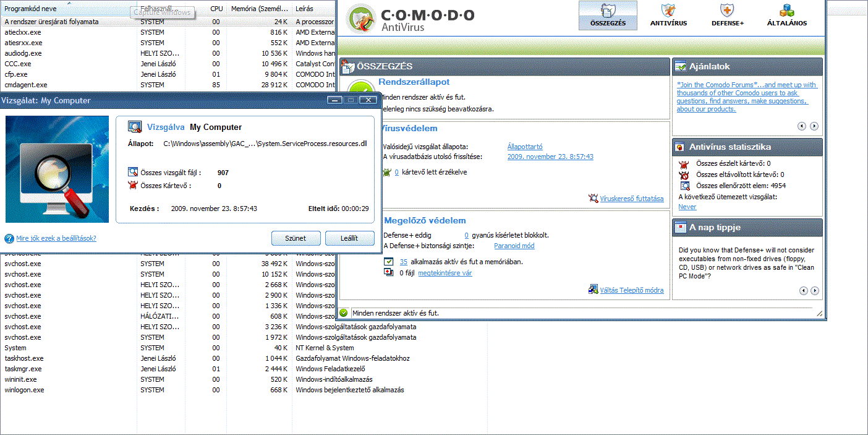The image size is (868, 435).
Task: Click the Összes vizsgált fájl icon
Action: pos(132,173)
